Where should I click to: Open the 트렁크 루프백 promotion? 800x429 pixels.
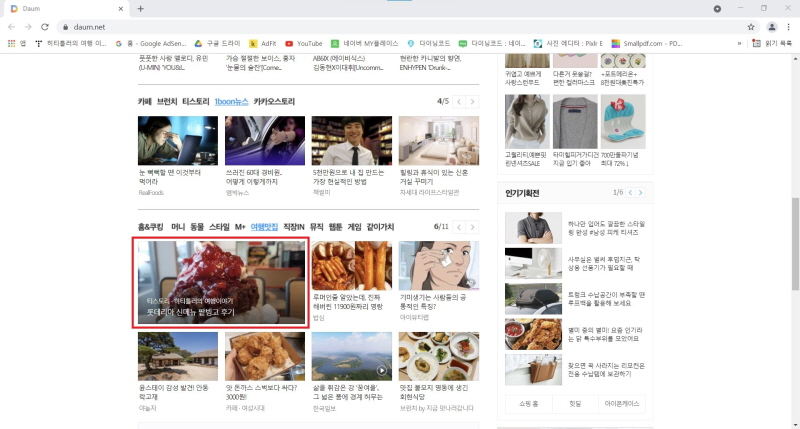(x=575, y=299)
